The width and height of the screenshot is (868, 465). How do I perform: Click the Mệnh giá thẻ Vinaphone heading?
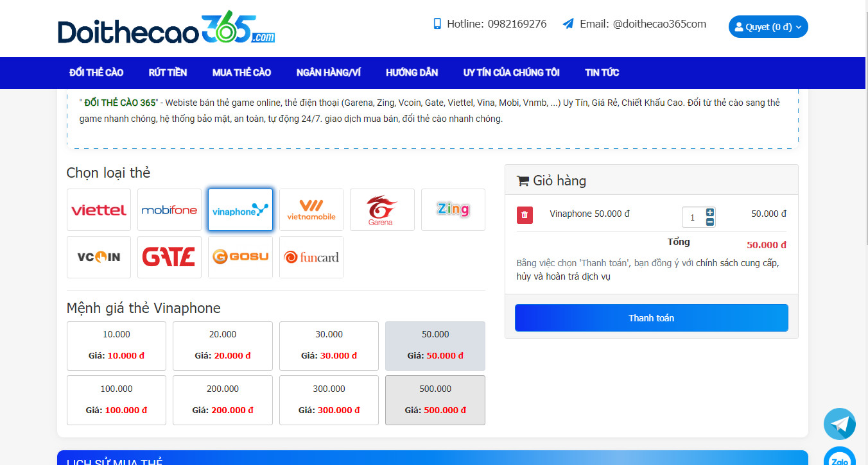(144, 309)
